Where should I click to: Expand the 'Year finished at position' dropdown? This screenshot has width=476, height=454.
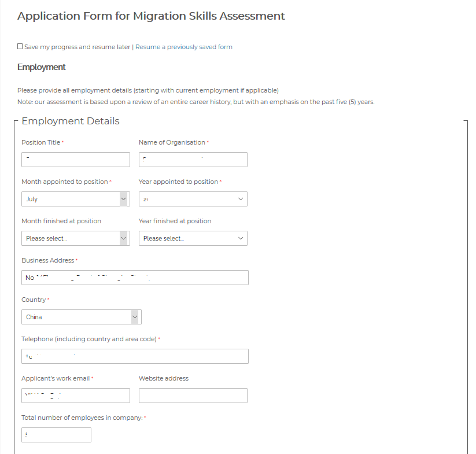(x=193, y=238)
